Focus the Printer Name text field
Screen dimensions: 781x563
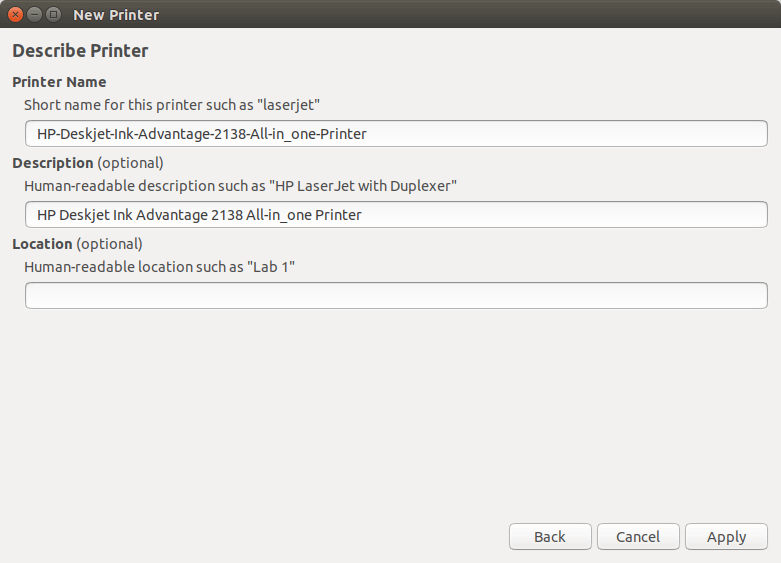pyautogui.click(x=396, y=134)
